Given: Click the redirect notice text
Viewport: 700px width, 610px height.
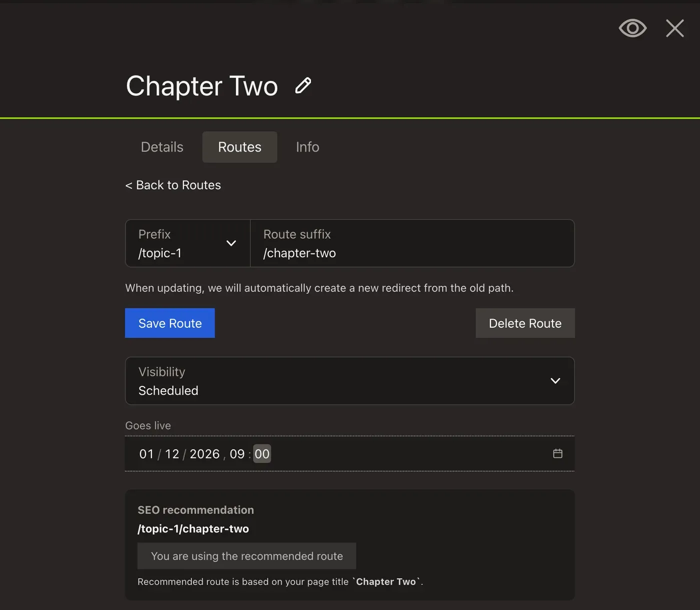Looking at the screenshot, I should 319,288.
